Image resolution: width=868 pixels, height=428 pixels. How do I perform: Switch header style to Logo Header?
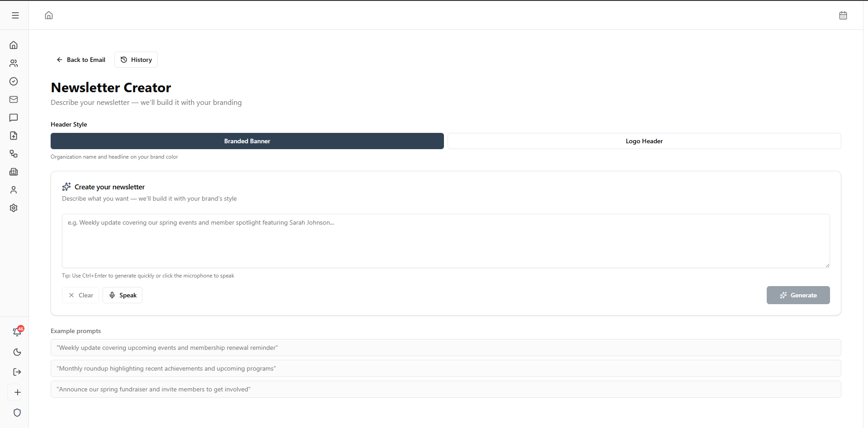tap(644, 141)
